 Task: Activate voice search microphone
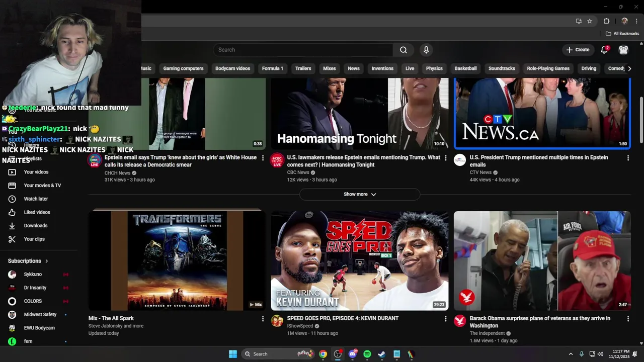click(x=426, y=50)
